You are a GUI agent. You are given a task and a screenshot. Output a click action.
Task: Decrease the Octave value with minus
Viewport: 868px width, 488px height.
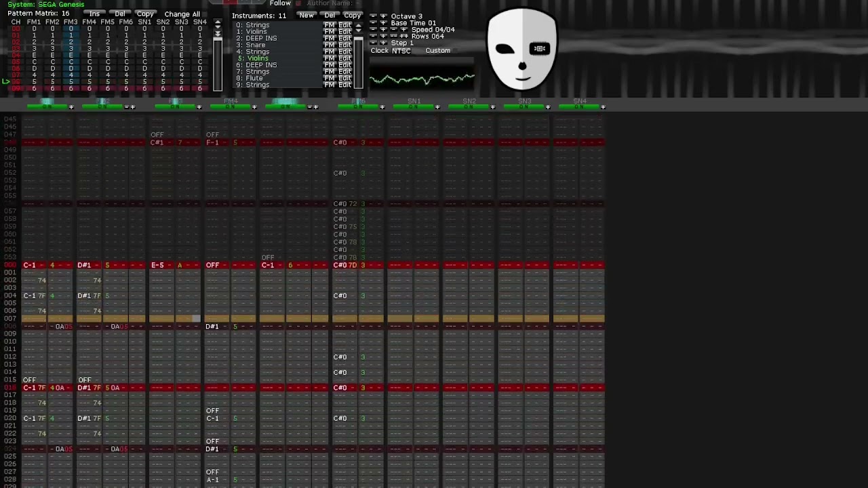tap(373, 16)
